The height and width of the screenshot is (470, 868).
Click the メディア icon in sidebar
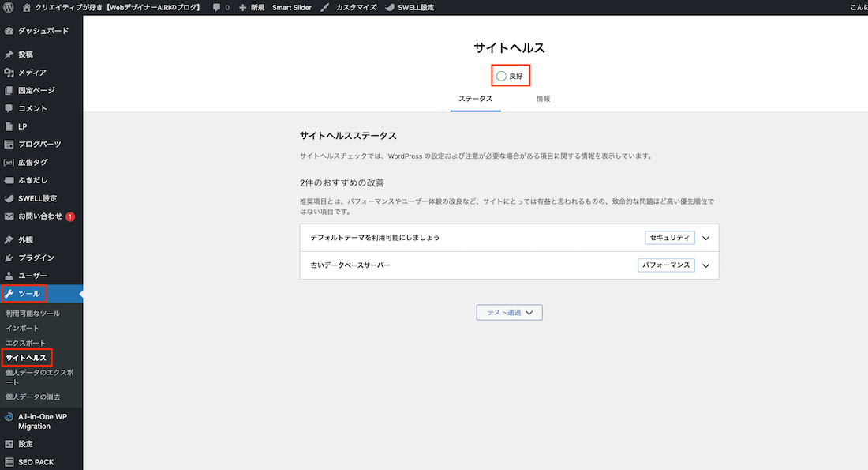pyautogui.click(x=9, y=72)
